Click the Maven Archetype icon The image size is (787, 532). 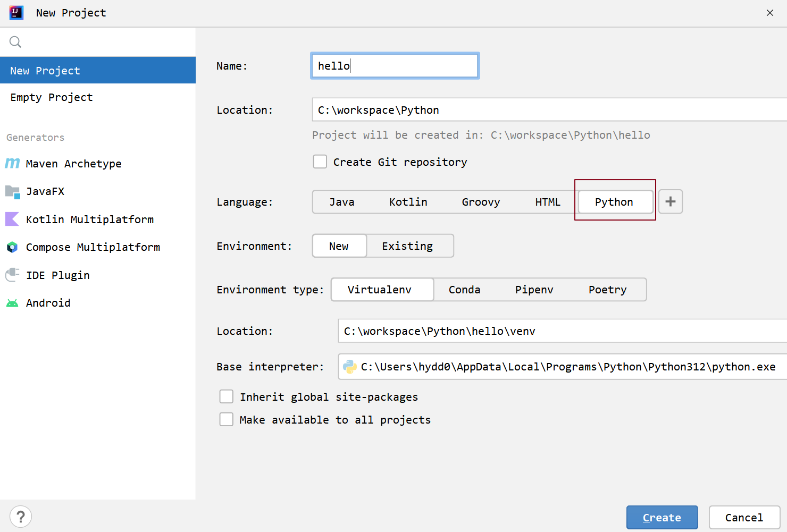point(12,163)
